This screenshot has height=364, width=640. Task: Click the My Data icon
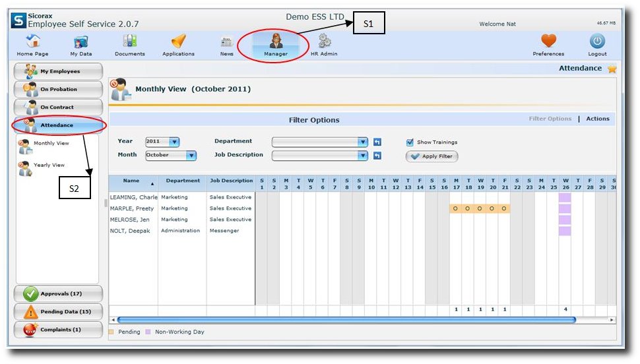click(81, 42)
